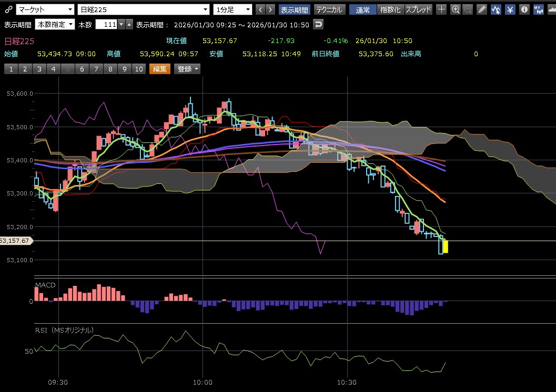
Task: Click the link chain icon
Action: pos(8,9)
